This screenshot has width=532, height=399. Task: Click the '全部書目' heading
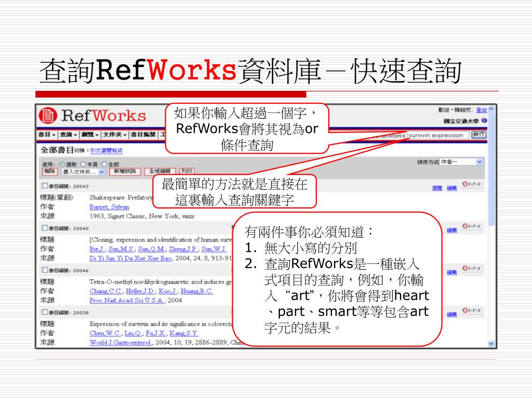click(57, 150)
